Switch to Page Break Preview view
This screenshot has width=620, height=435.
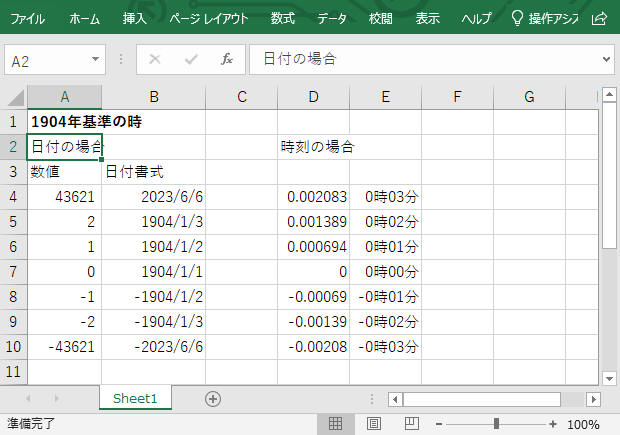click(x=410, y=424)
